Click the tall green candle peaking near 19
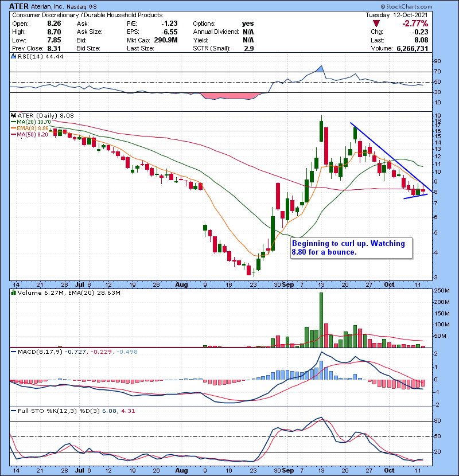This screenshot has height=476, width=459. pos(321,131)
